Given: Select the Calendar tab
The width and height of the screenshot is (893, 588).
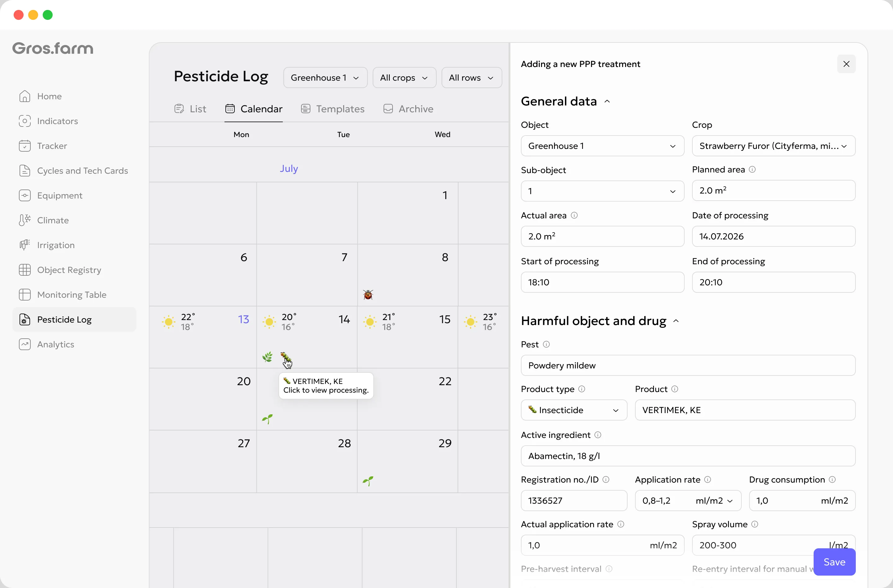Looking at the screenshot, I should pyautogui.click(x=254, y=109).
